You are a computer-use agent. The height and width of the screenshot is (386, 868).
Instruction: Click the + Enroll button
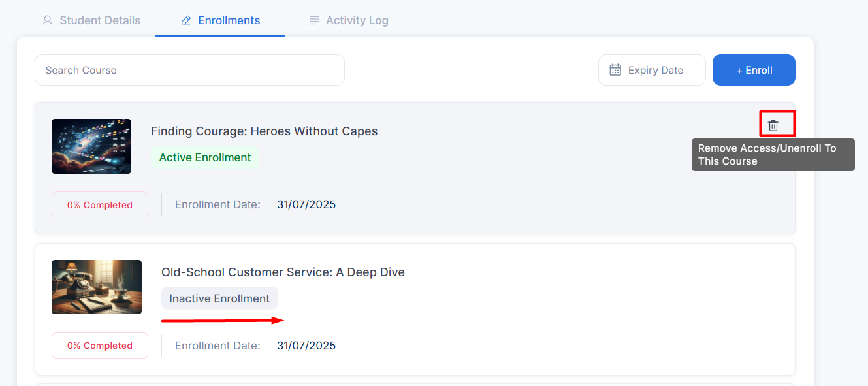(x=754, y=70)
